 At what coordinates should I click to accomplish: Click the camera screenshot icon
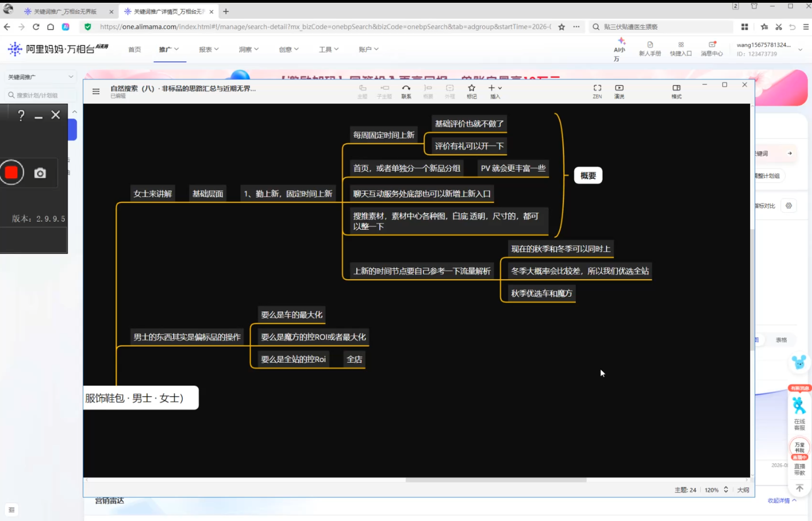(40, 173)
